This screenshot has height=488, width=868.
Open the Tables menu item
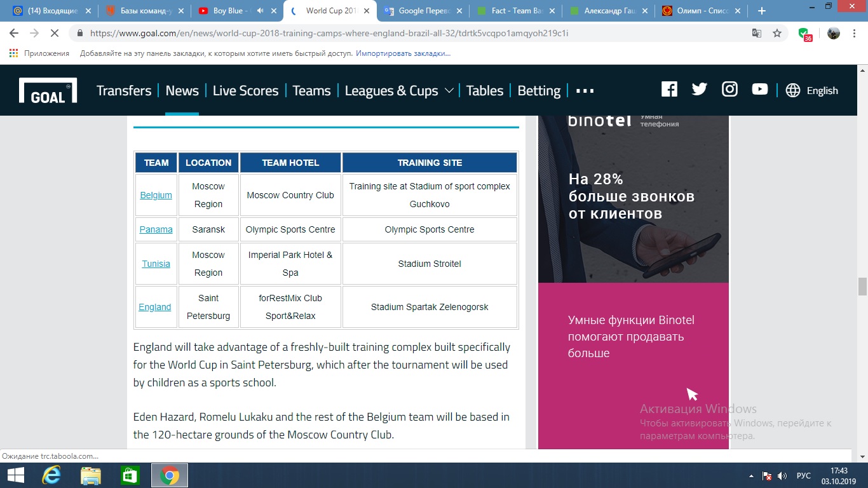484,90
